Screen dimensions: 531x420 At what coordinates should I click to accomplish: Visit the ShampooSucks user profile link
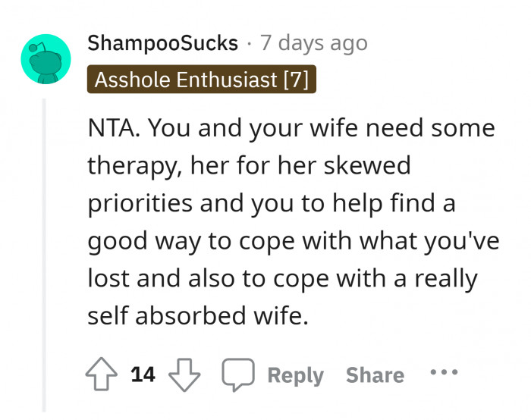[163, 42]
